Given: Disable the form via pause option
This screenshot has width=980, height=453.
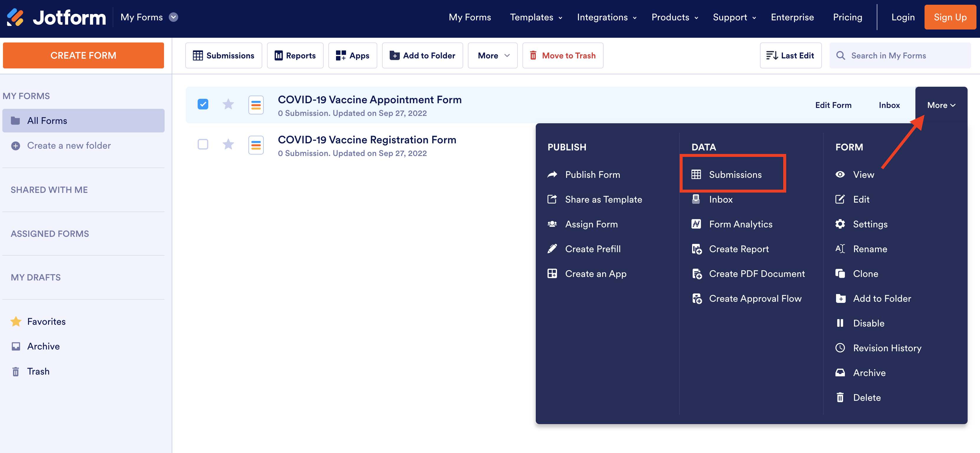Looking at the screenshot, I should [x=868, y=323].
